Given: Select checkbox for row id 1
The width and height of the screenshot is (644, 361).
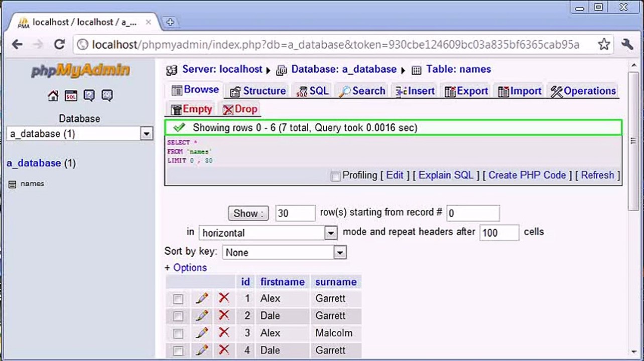Looking at the screenshot, I should click(178, 299).
